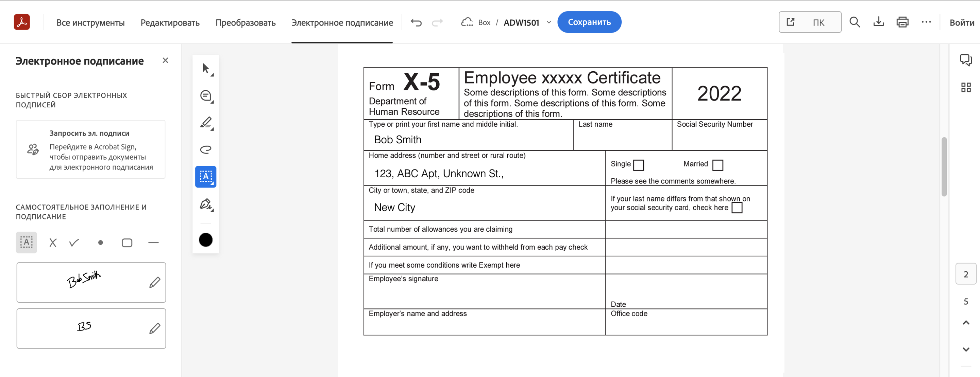Image resolution: width=980 pixels, height=377 pixels.
Task: Open the search magnifier in the header
Action: pyautogui.click(x=855, y=22)
